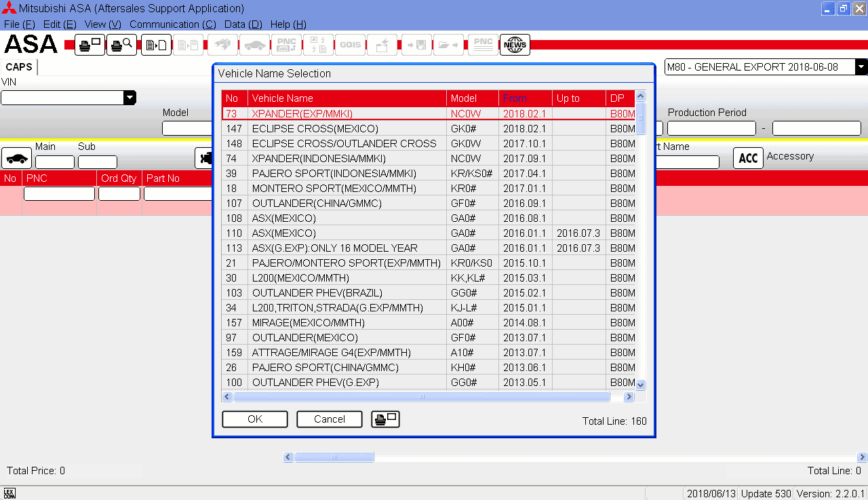Open the VIN dropdown arrow
Screen dimensions: 868x500
click(x=130, y=98)
